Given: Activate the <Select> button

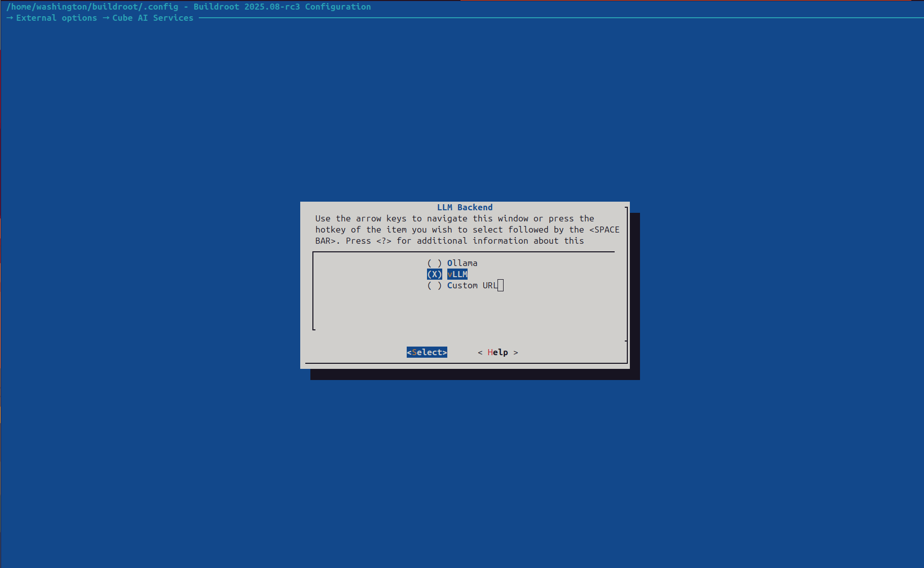Looking at the screenshot, I should point(427,352).
